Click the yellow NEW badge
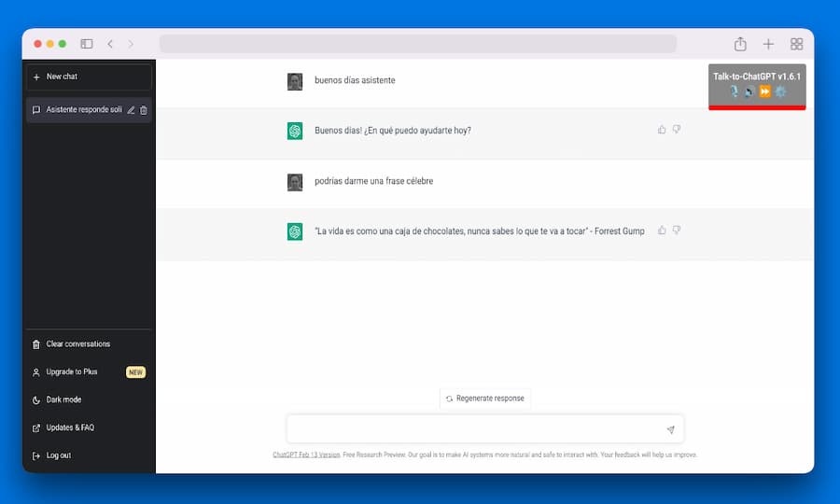 pyautogui.click(x=135, y=372)
